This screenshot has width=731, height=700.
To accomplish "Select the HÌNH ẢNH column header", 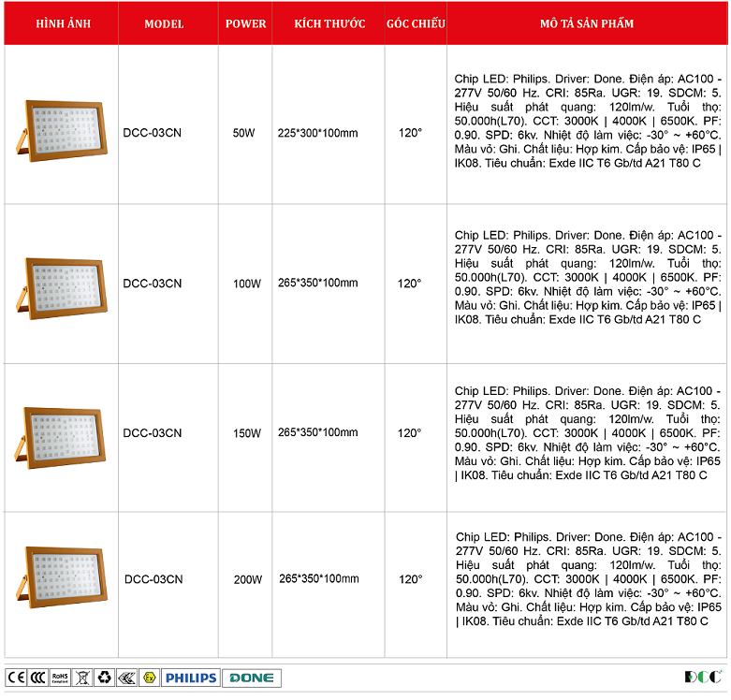I will pyautogui.click(x=62, y=23).
